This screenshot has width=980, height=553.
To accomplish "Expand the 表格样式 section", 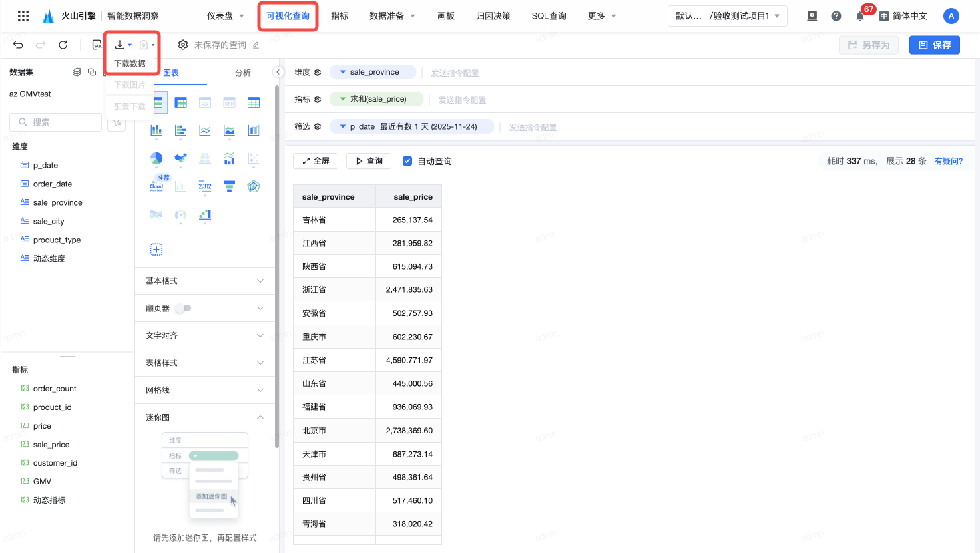I will 205,363.
